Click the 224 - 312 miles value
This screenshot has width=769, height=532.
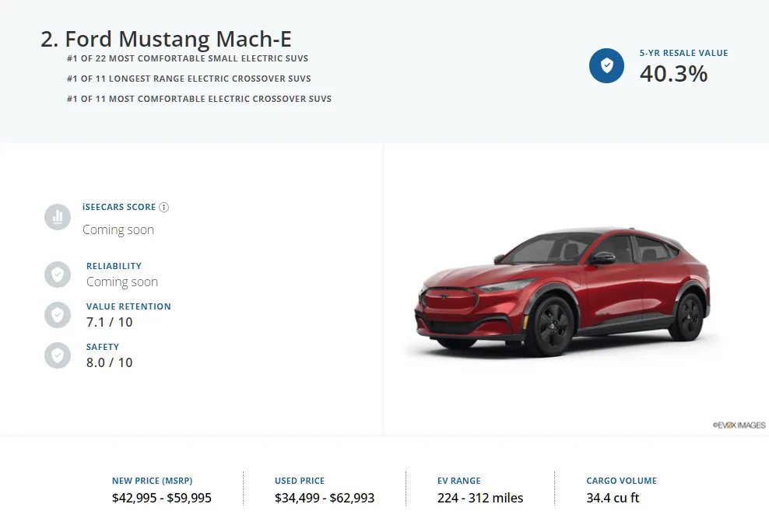click(480, 498)
